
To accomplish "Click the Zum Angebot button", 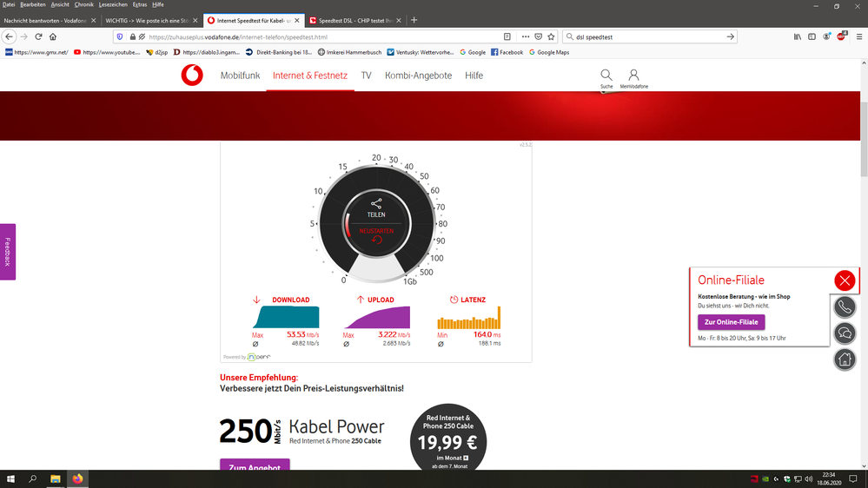I will 255,465.
